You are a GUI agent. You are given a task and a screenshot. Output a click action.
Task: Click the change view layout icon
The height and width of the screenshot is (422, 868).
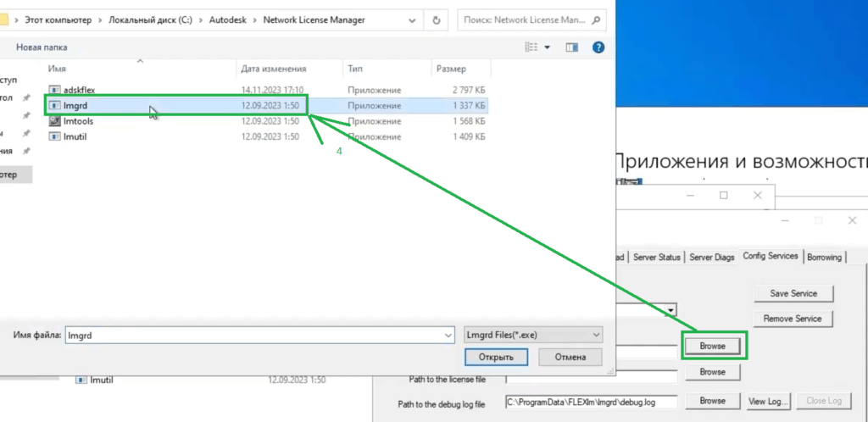(532, 47)
